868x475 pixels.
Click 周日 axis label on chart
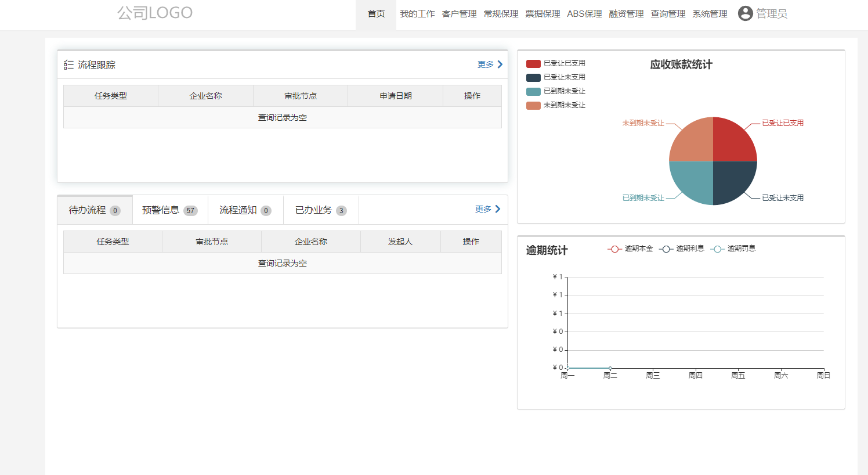click(823, 376)
